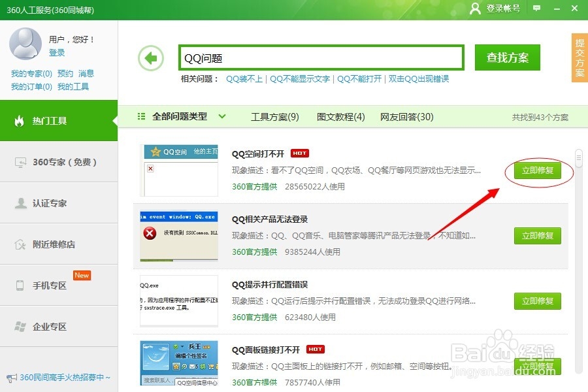Open the QQ面板链接打不开 thumbnail image
Viewport: 588px width, 392px height.
coord(179,363)
